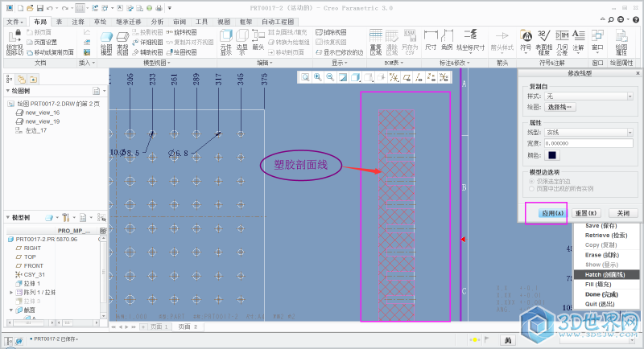644x349 pixels.
Task: Click the 应用(A) apply button
Action: click(552, 213)
